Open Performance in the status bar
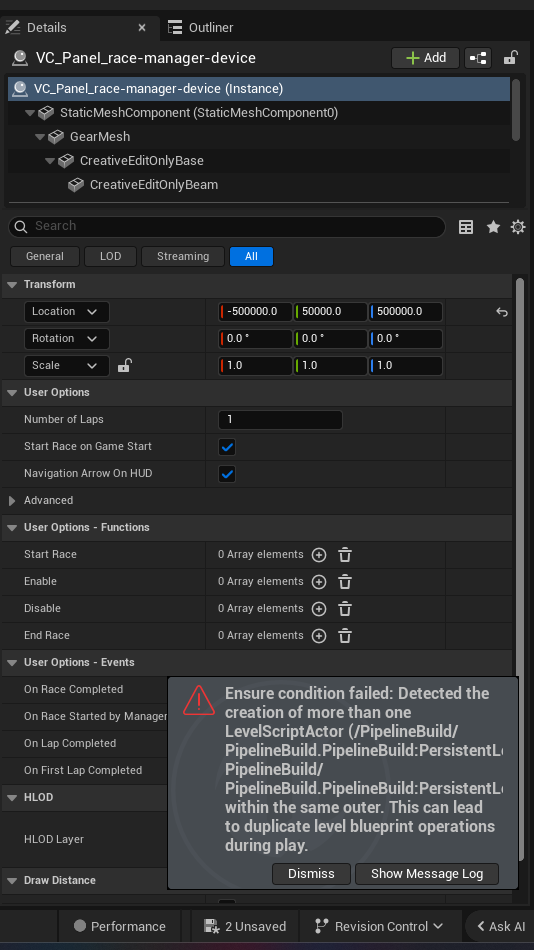 [120, 926]
